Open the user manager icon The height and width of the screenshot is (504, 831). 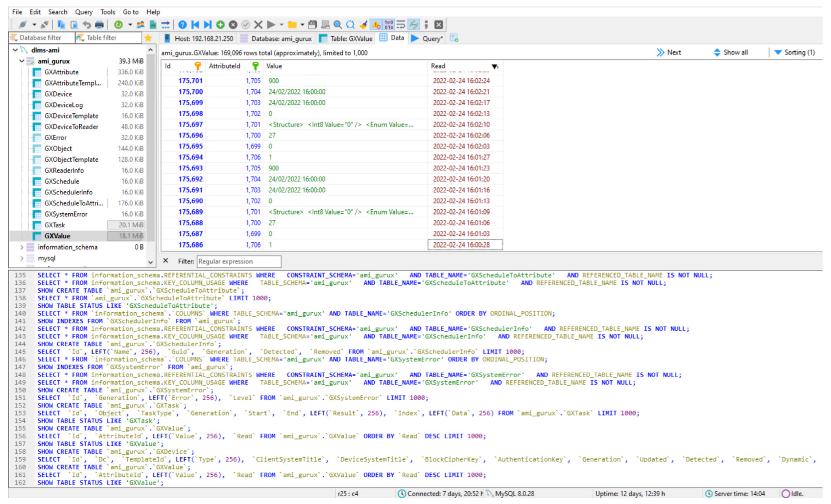(x=140, y=25)
